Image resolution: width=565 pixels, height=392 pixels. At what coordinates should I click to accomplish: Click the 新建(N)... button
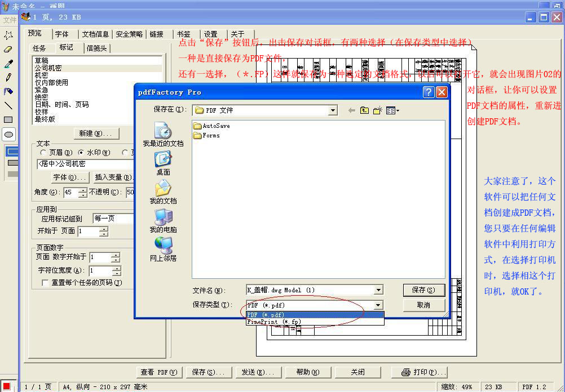[96, 133]
